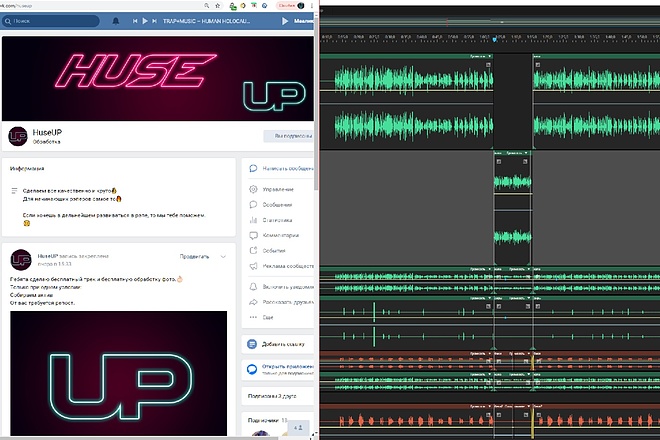
Task: Focus the VK Поиск search field
Action: point(51,21)
